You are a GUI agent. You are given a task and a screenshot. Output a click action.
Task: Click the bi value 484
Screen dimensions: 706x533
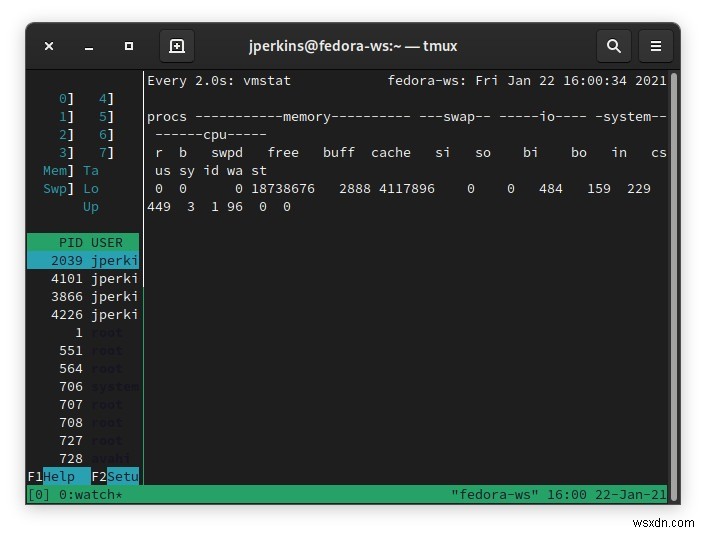point(551,189)
